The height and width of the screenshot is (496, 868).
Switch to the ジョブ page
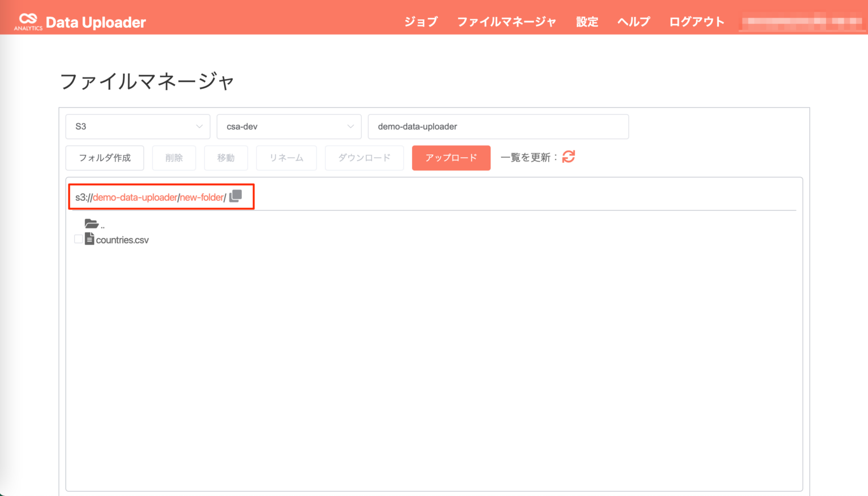tap(420, 21)
